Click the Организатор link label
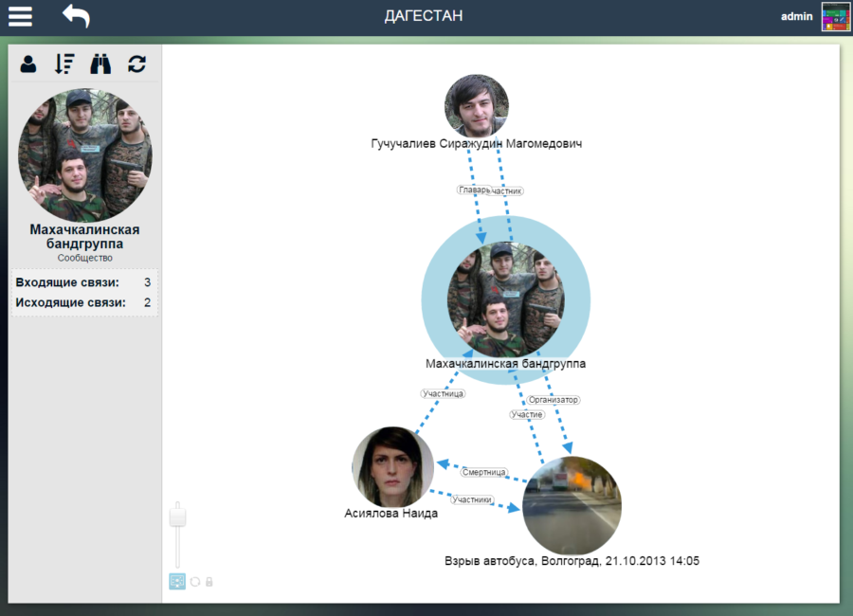The width and height of the screenshot is (853, 616). pos(554,400)
